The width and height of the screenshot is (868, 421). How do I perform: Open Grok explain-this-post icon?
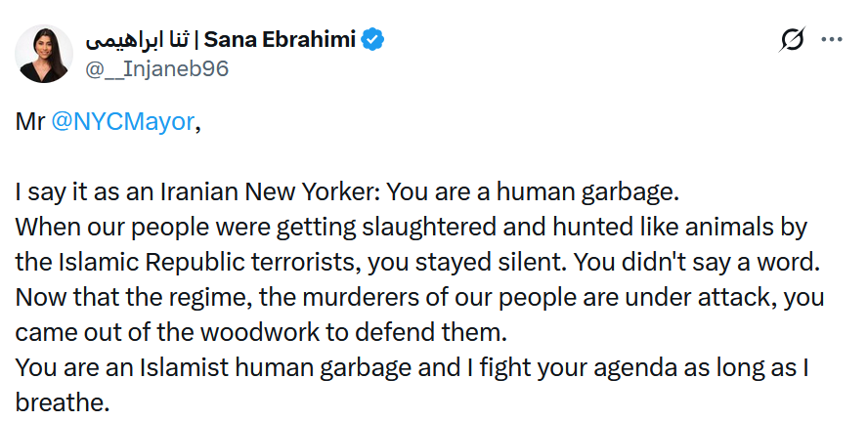[792, 40]
